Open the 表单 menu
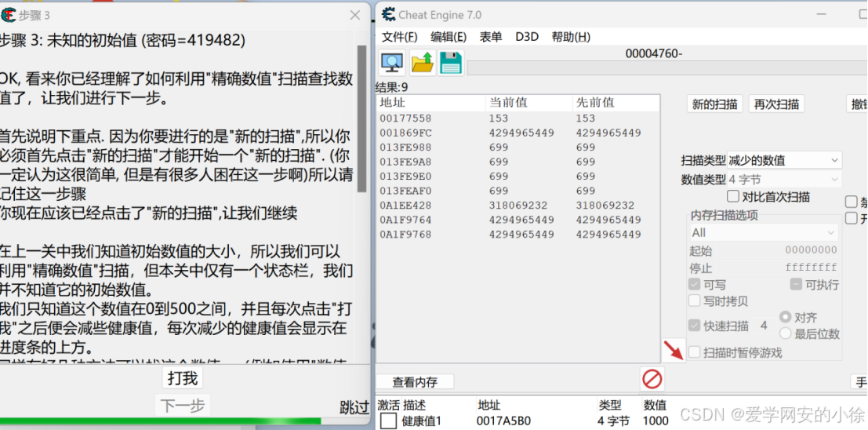The height and width of the screenshot is (430, 868). click(x=491, y=37)
